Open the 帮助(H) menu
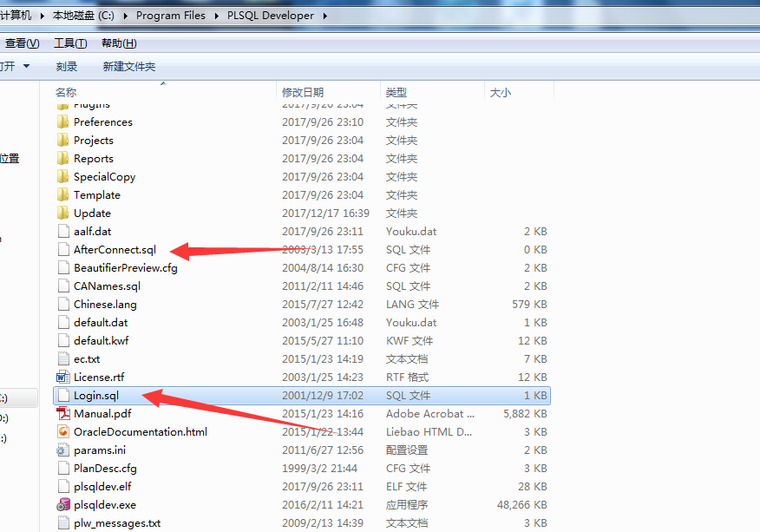 121,42
